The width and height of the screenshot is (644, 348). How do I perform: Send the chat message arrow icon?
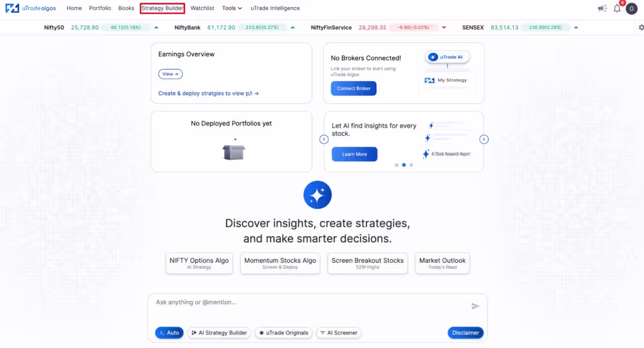pyautogui.click(x=475, y=306)
